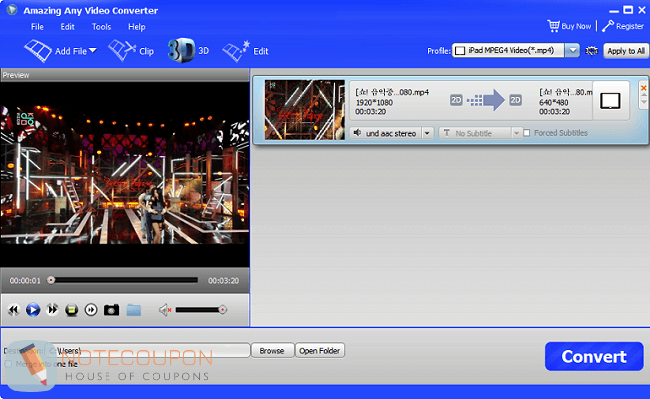
Task: Open the Help menu
Action: point(136,27)
